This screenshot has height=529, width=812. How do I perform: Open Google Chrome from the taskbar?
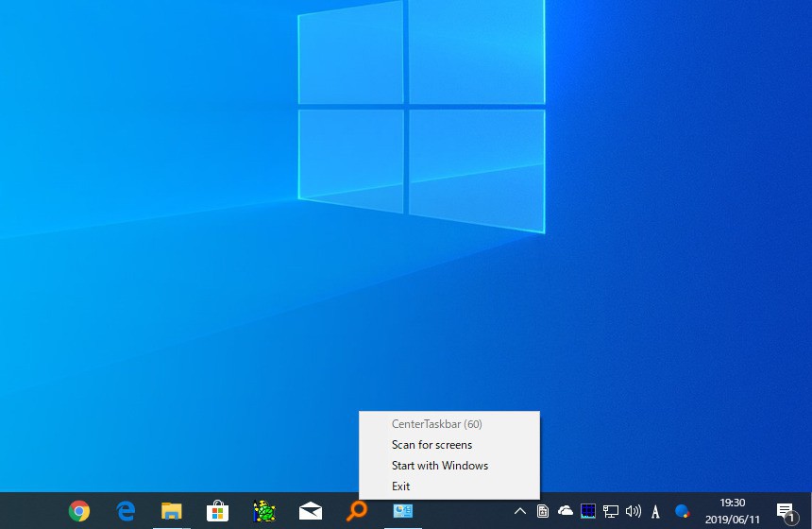pos(78,511)
